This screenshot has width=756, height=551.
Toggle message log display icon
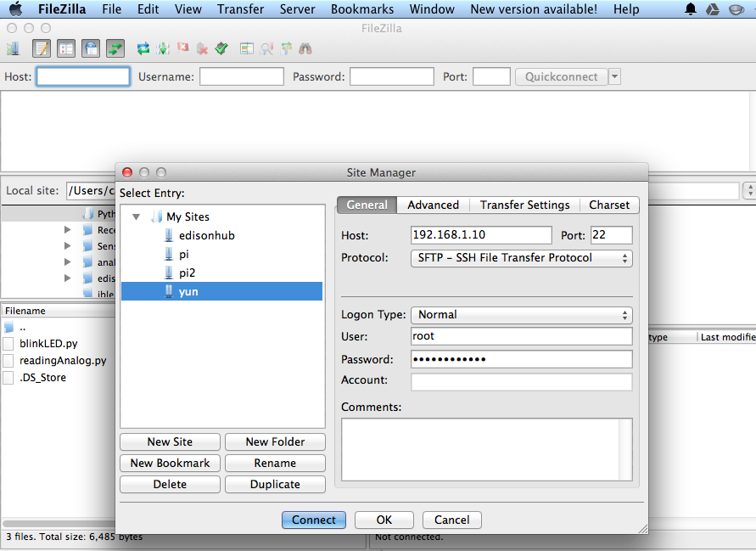42,48
